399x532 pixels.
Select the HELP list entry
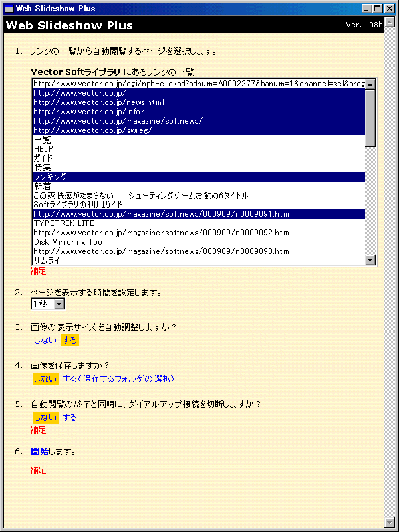click(199, 148)
